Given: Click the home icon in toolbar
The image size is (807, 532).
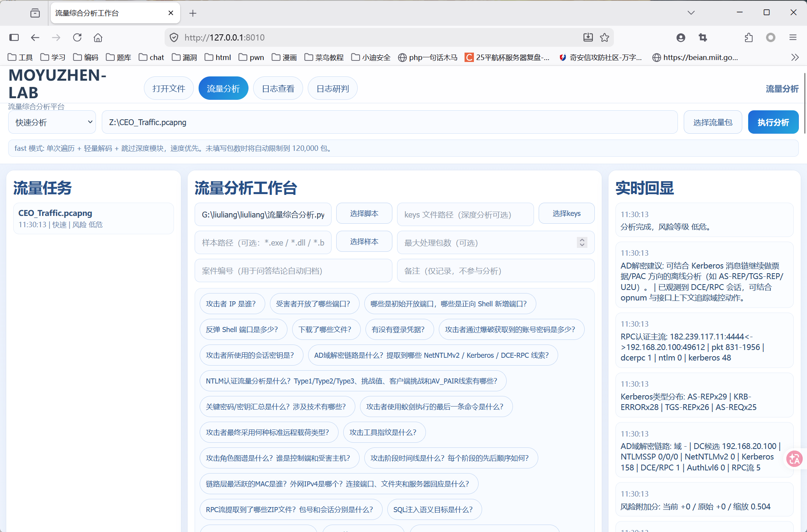Looking at the screenshot, I should (x=98, y=37).
